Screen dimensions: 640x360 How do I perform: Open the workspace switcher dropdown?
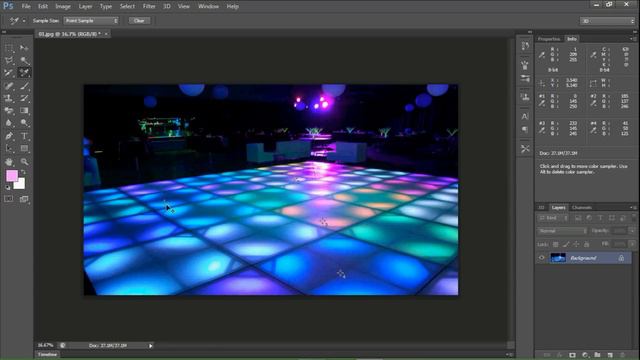(607, 21)
